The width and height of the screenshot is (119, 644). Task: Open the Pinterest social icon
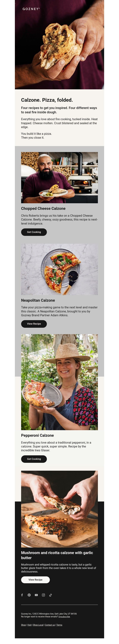click(x=29, y=595)
